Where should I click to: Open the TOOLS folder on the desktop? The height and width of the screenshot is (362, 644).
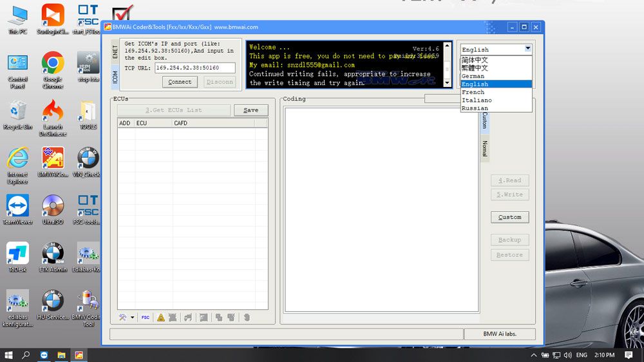coord(88,116)
